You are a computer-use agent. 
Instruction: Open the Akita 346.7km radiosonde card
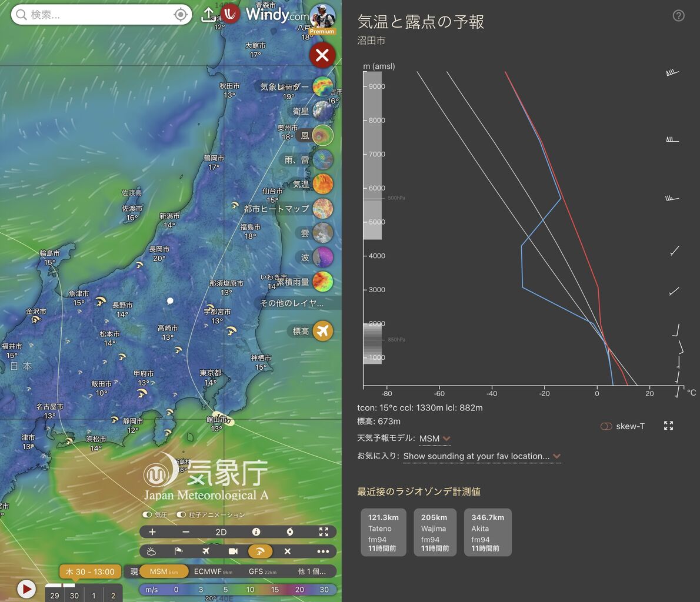point(488,533)
